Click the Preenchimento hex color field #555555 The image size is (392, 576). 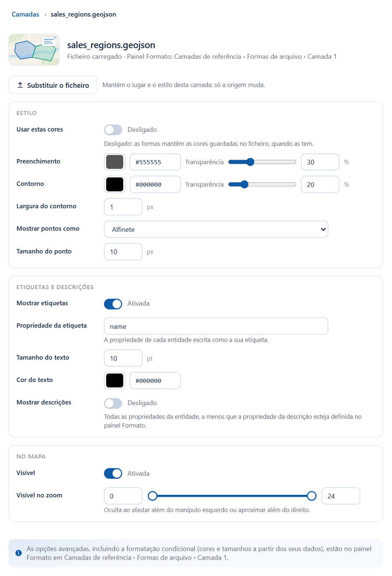[155, 162]
